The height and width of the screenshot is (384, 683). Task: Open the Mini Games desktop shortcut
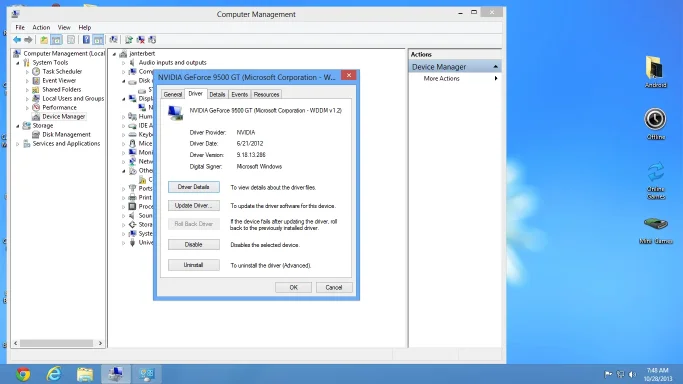[656, 230]
